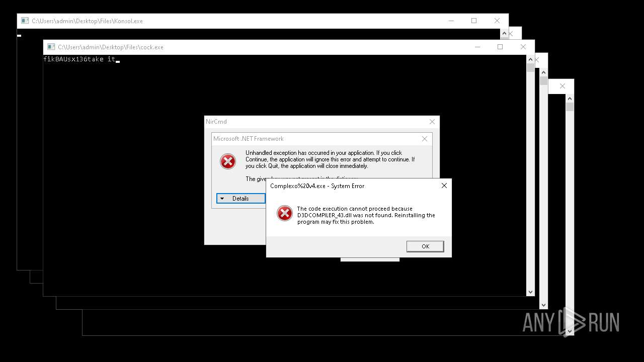
Task: Close the cock.exe console window
Action: click(523, 47)
